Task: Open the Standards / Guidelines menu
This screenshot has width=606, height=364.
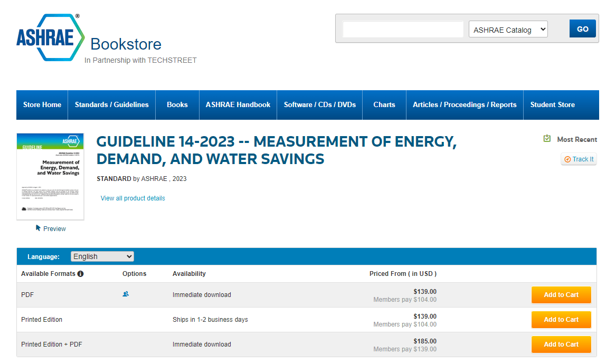Action: click(x=111, y=104)
